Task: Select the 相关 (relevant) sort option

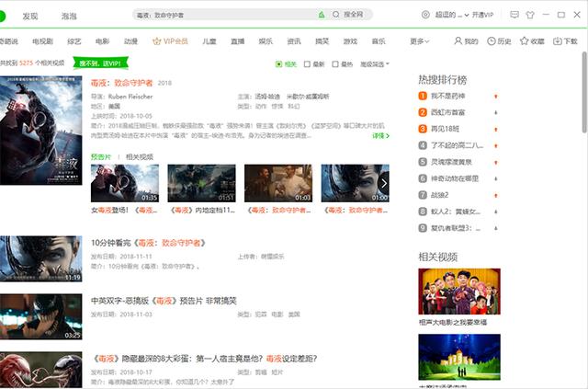Action: click(x=286, y=64)
